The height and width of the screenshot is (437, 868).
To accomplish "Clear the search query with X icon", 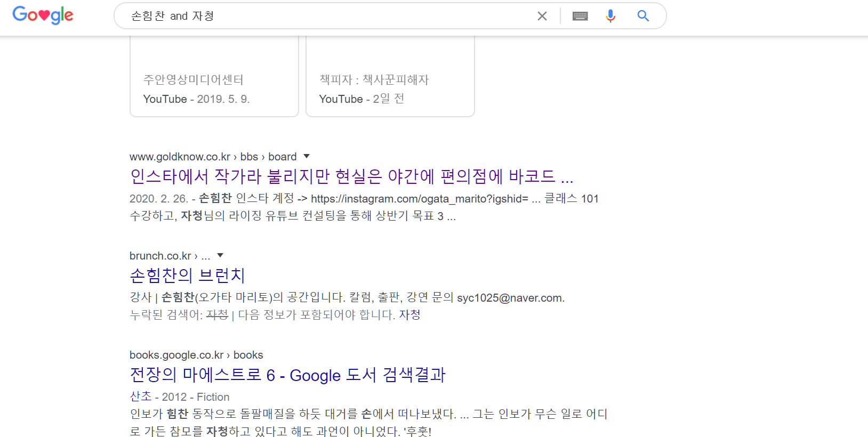I will 542,16.
